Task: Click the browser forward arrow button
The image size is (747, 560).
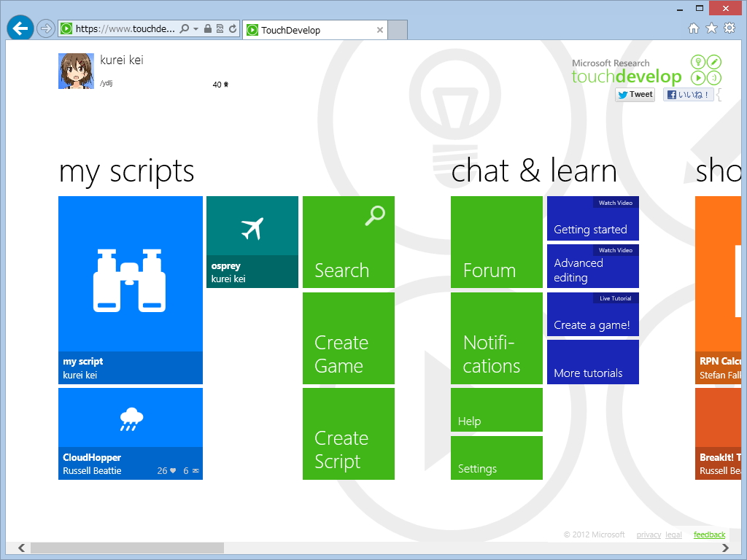Action: pos(46,28)
